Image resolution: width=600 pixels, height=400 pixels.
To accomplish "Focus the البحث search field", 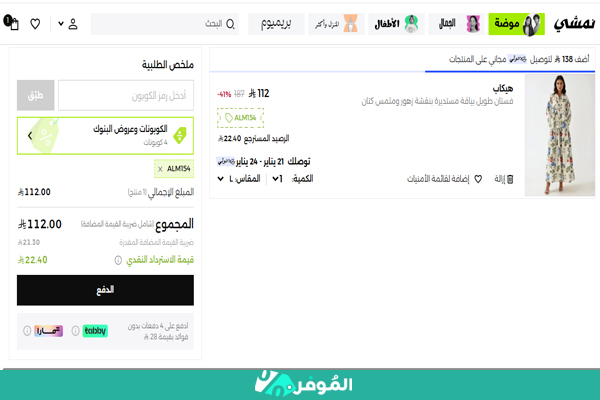I will pyautogui.click(x=165, y=24).
